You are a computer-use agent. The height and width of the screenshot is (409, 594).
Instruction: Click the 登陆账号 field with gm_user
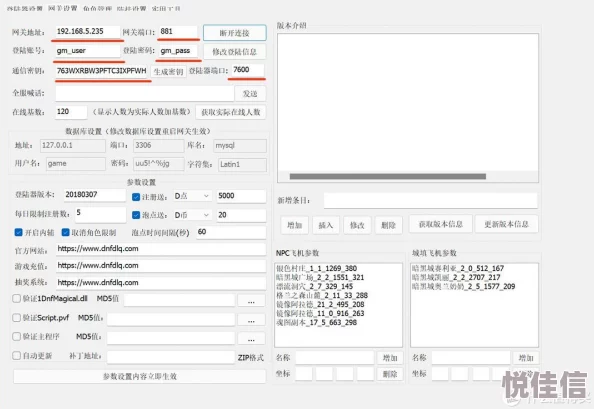tap(88, 51)
